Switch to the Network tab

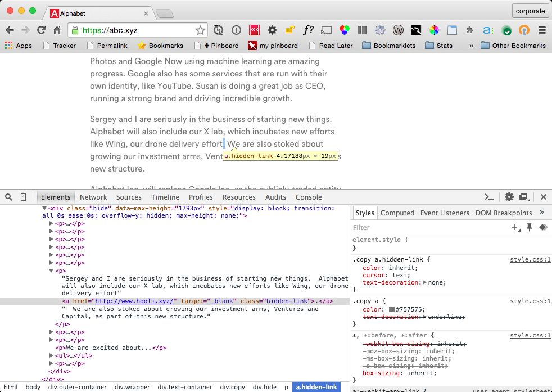click(x=93, y=197)
